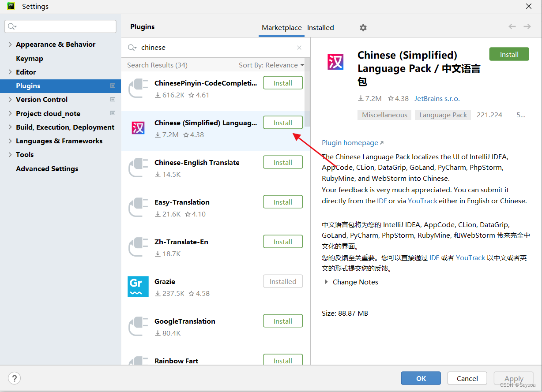
Task: Select Keymap in settings tree
Action: (30, 58)
